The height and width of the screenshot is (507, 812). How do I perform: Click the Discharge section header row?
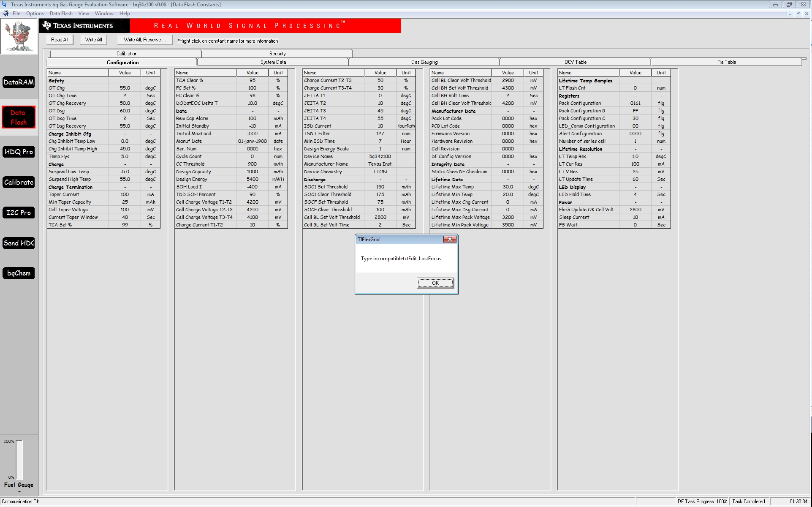coord(359,179)
